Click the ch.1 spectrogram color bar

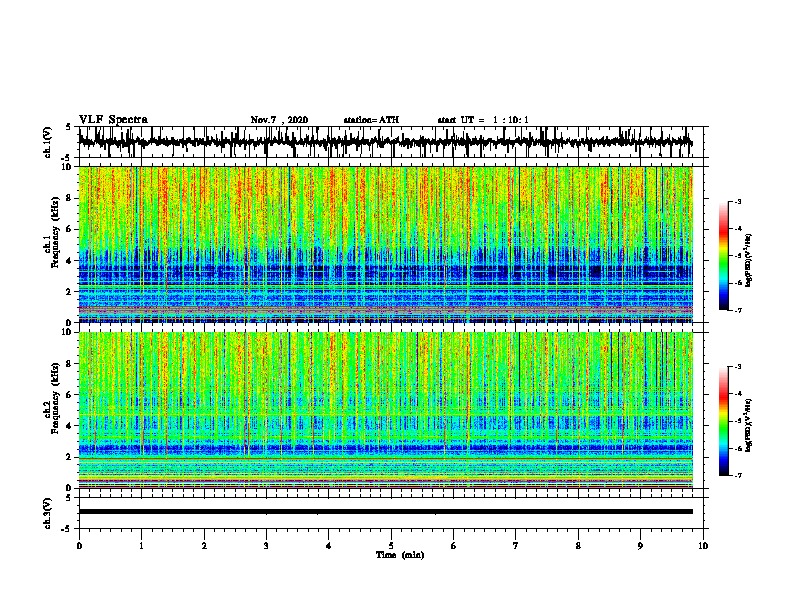(x=723, y=256)
